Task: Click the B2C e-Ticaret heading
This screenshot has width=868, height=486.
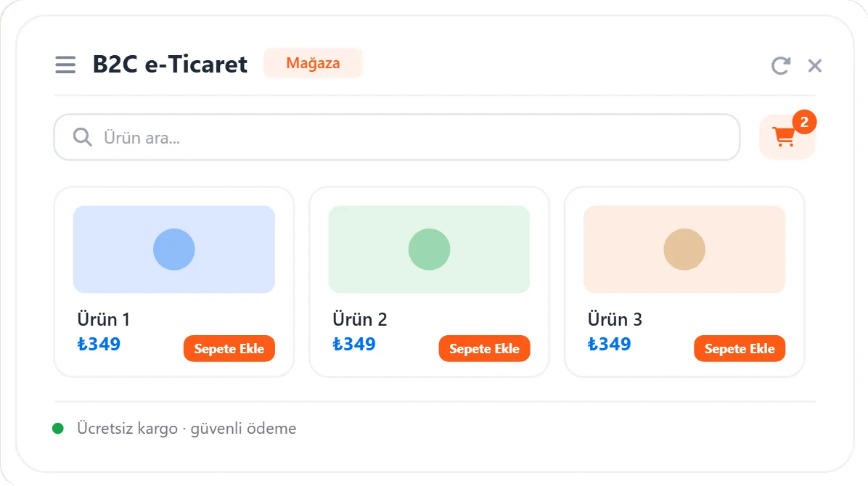Action: [169, 65]
